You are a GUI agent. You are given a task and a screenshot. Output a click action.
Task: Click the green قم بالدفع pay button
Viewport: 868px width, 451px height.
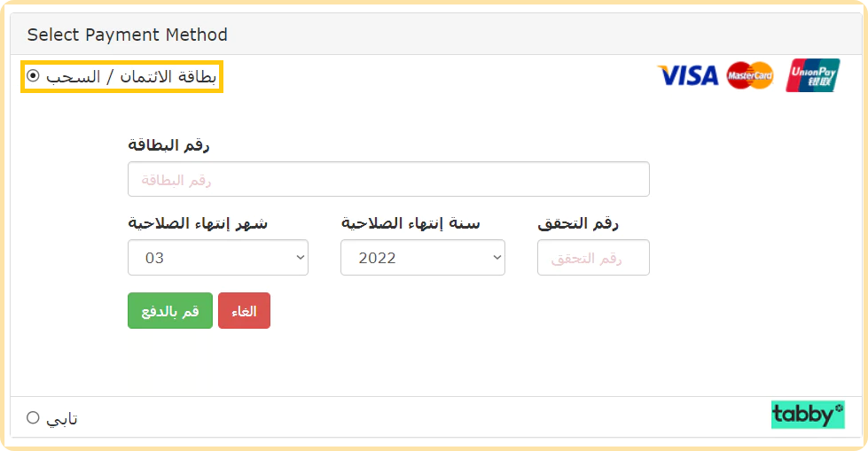coord(170,310)
